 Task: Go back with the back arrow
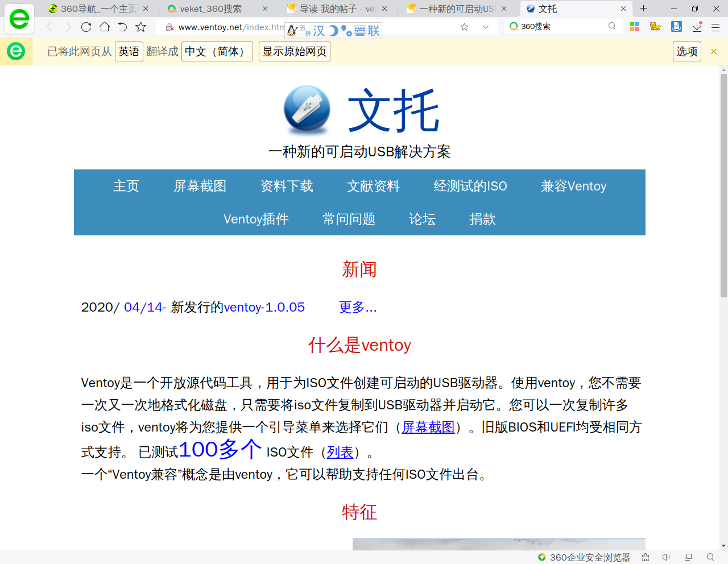point(49,27)
